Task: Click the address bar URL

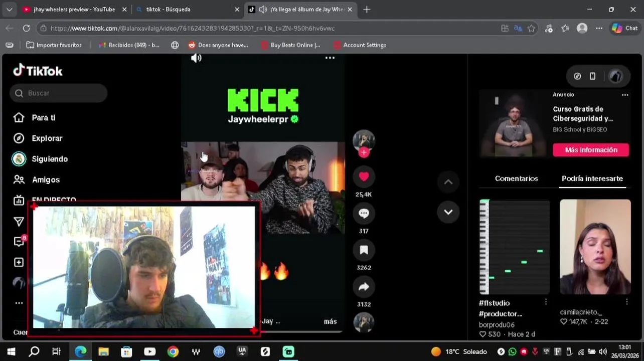Action: click(193, 29)
